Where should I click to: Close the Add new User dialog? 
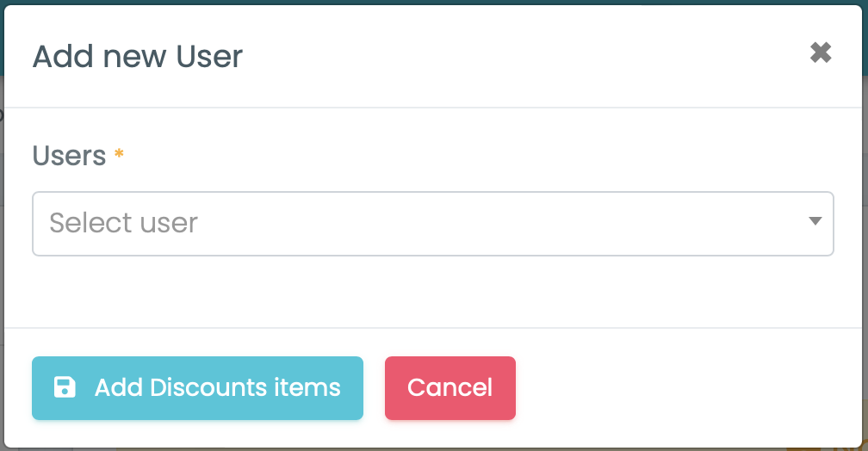coord(821,53)
